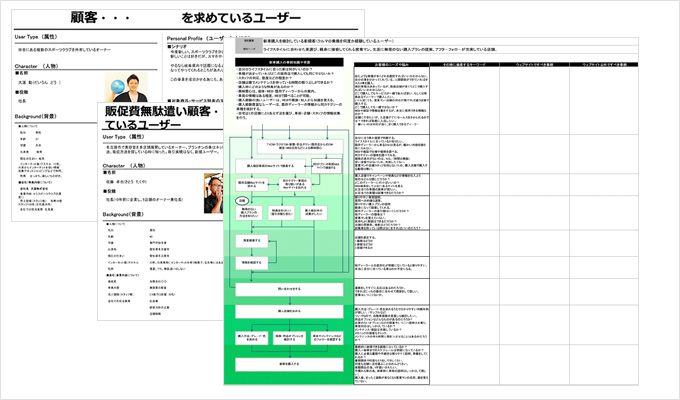
Task: Open the photo of man holding blue ball
Action: coord(126,87)
